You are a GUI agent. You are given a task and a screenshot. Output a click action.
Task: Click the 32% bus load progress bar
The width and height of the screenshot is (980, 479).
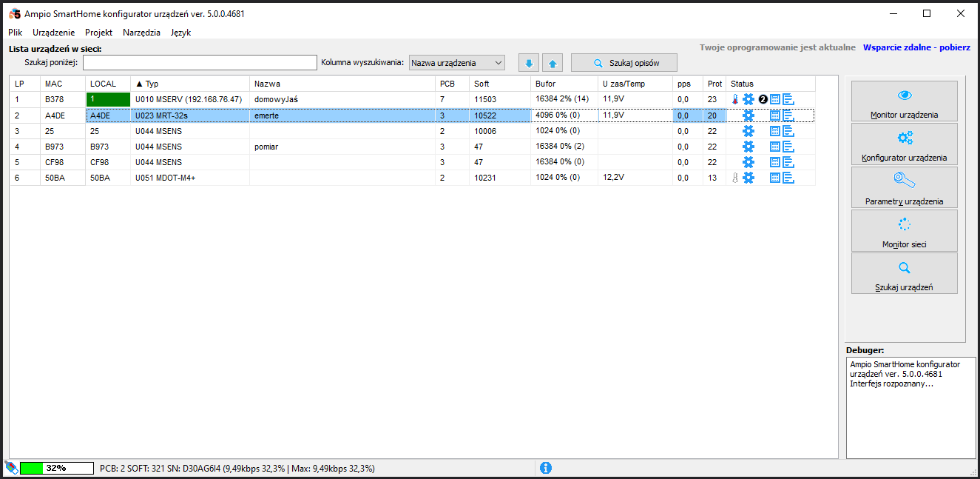click(x=56, y=468)
